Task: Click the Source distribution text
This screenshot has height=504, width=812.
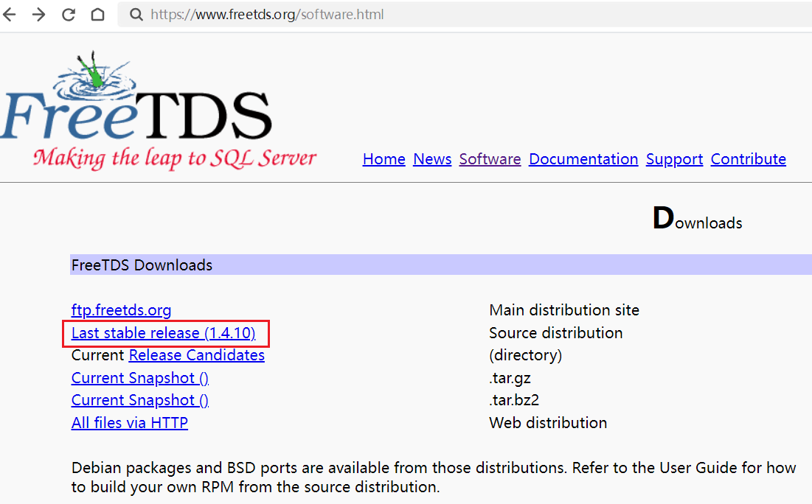Action: click(555, 333)
